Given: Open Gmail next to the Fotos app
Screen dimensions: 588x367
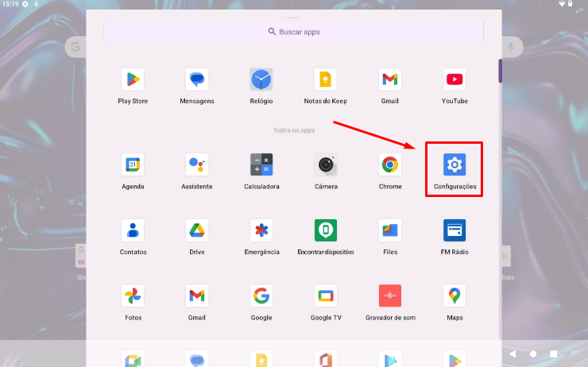Looking at the screenshot, I should click(197, 296).
